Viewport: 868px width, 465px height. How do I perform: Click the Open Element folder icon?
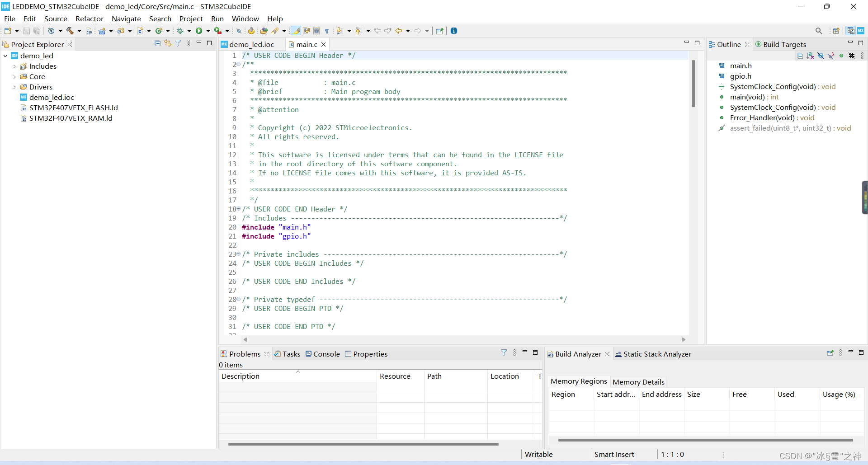point(264,31)
